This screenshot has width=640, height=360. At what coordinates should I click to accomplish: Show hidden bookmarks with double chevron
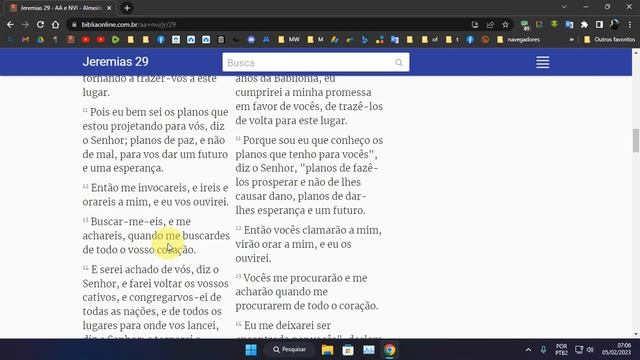(x=571, y=40)
